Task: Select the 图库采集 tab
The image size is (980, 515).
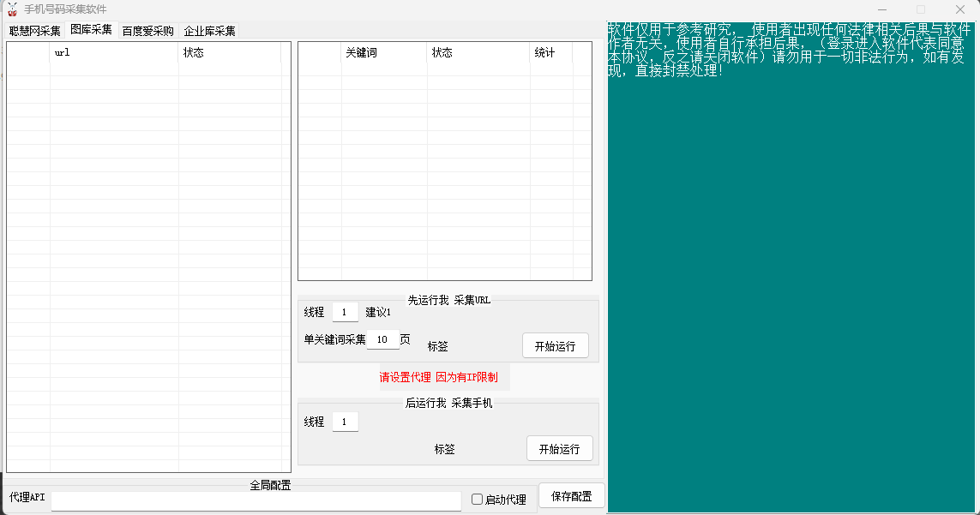Action: [91, 30]
